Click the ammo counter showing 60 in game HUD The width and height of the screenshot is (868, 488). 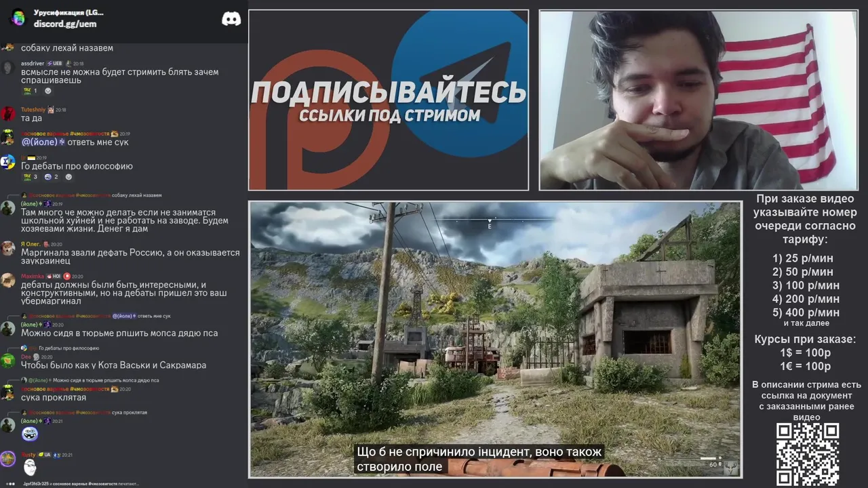pos(714,464)
